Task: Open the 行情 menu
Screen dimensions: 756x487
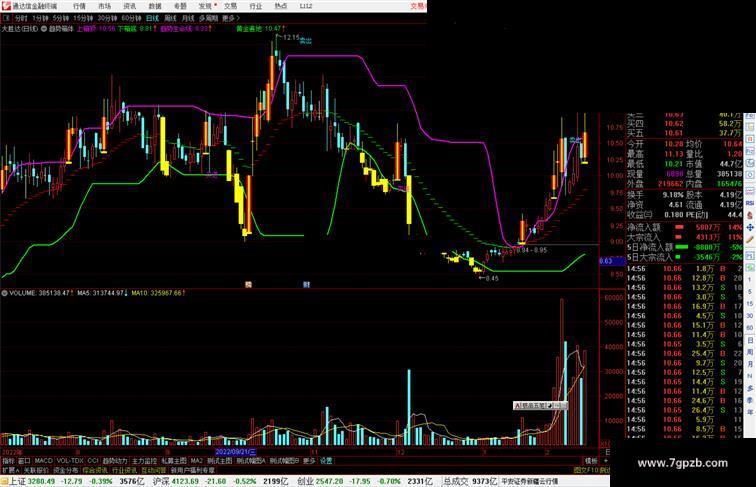Action: [79, 6]
